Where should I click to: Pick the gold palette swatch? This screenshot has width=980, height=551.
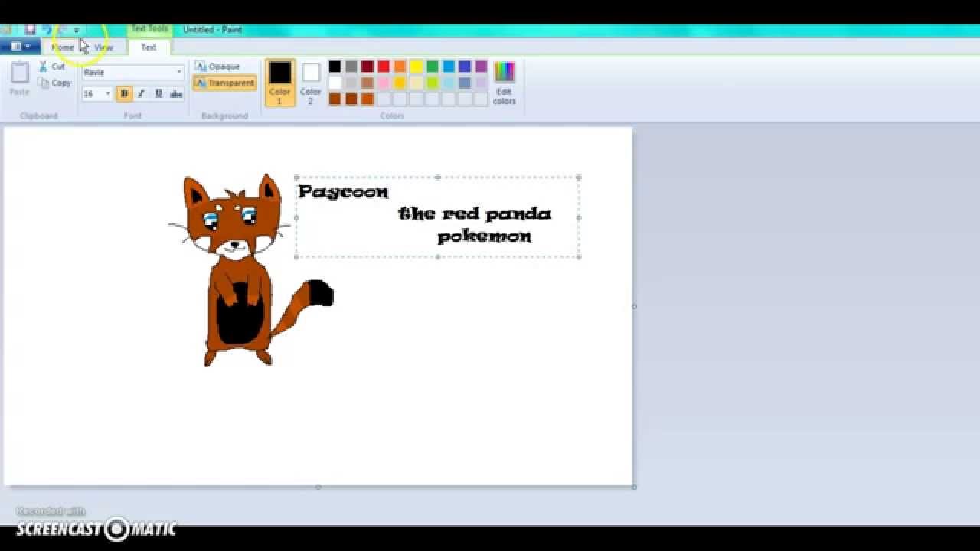pos(400,83)
